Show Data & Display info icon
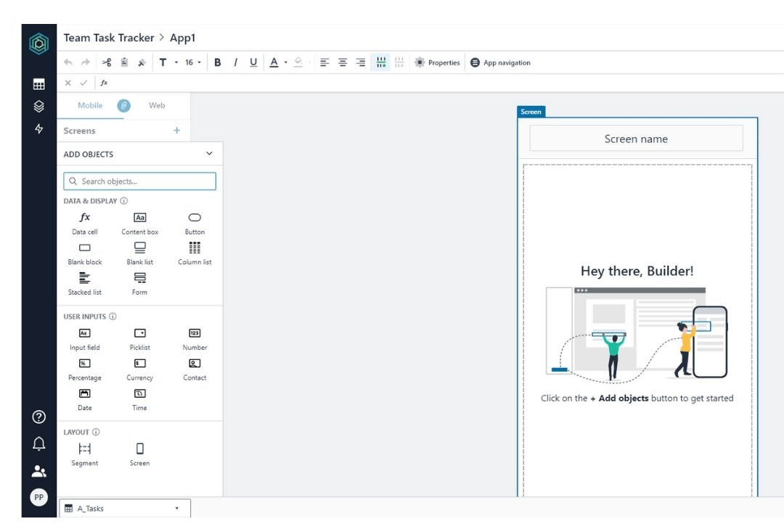This screenshot has height=532, width=784. 123,200
